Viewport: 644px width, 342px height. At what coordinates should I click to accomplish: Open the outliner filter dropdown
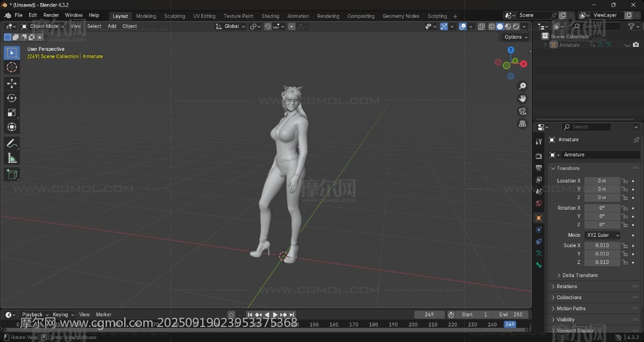[633, 26]
